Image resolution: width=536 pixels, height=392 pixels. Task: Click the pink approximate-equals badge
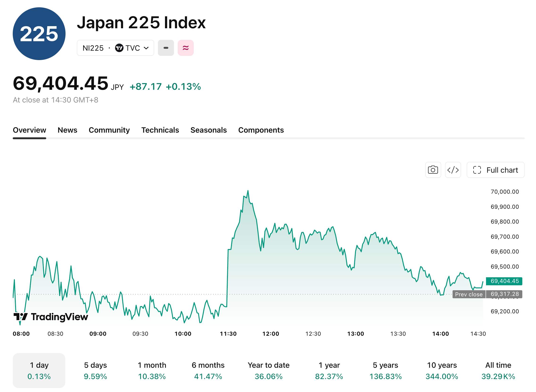pos(186,48)
